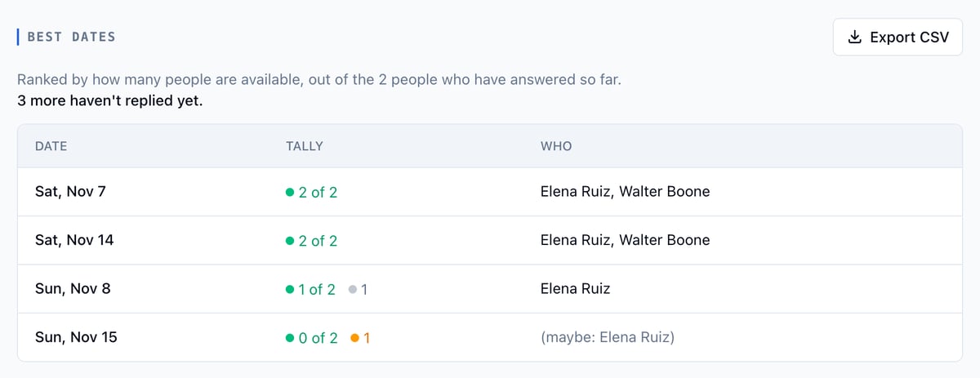Click green dot in Sun, Nov 15 tally
The width and height of the screenshot is (980, 378).
290,337
